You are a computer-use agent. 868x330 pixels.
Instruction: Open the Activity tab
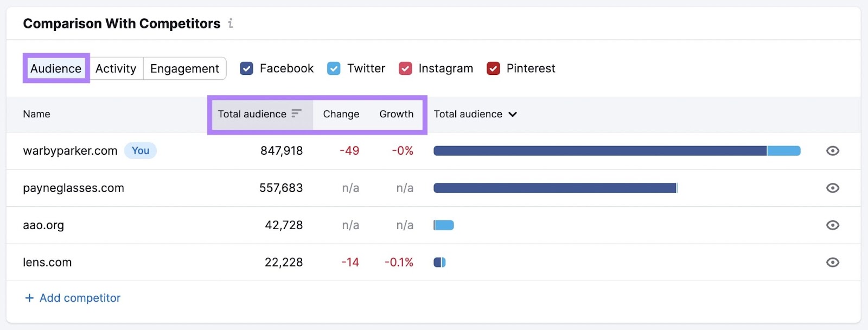116,68
